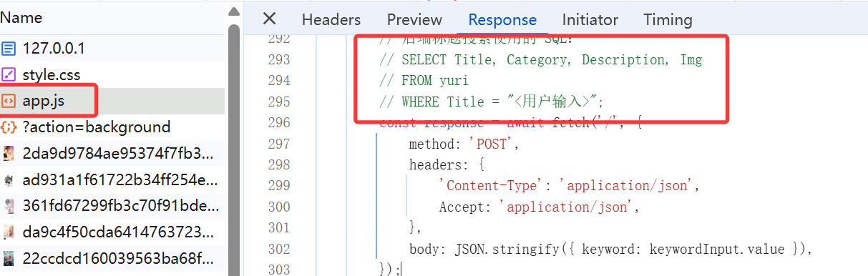Click the Name column header
The width and height of the screenshot is (868, 276).
click(x=21, y=17)
